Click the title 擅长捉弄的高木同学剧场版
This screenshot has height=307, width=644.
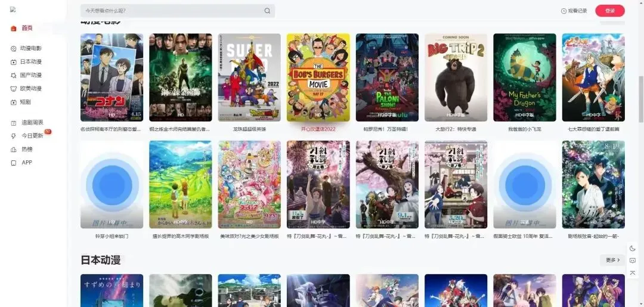tap(181, 237)
